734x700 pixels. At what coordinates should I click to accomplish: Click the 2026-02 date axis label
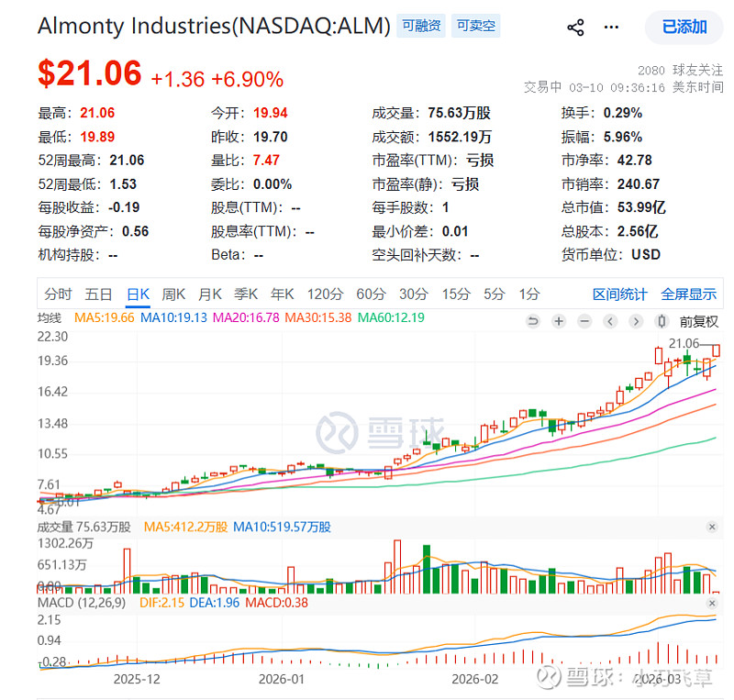[474, 679]
